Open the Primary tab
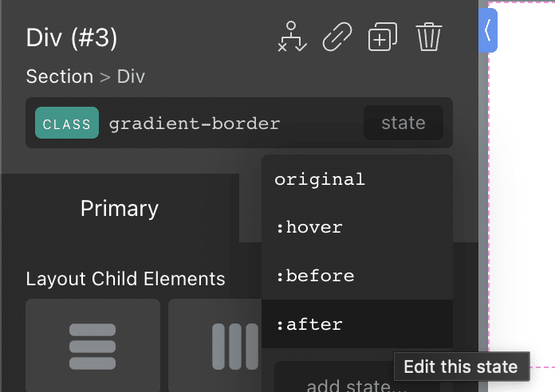555x392 pixels. tap(120, 208)
